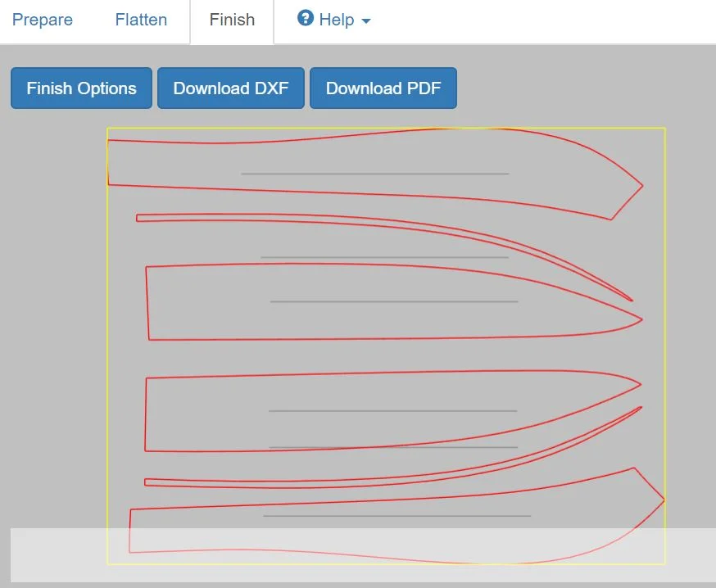
Task: Click the gray centerline in the top panel
Action: pos(373,173)
